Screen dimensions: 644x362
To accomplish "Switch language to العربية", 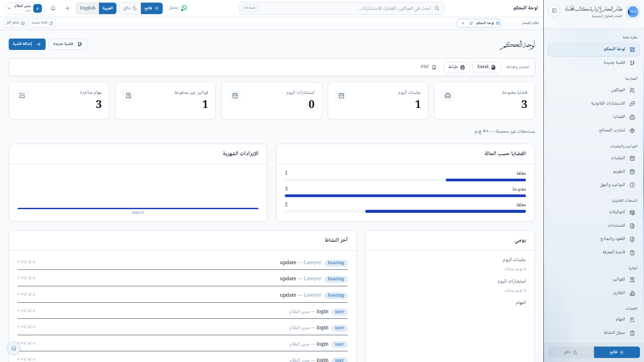I will click(108, 8).
